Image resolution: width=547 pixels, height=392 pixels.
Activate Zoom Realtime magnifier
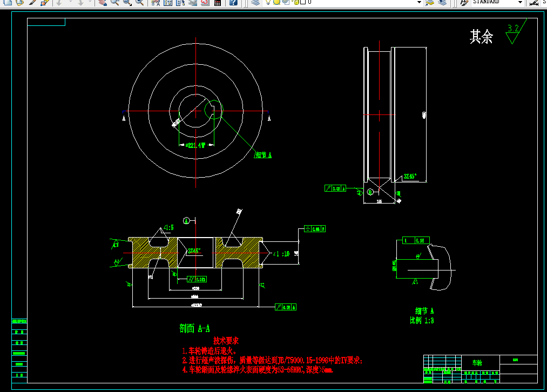coord(115,2)
